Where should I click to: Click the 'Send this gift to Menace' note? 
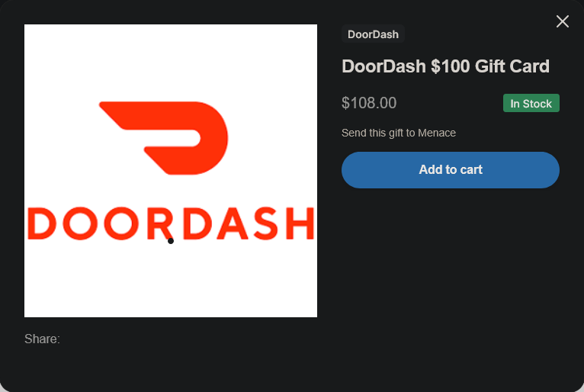point(399,133)
